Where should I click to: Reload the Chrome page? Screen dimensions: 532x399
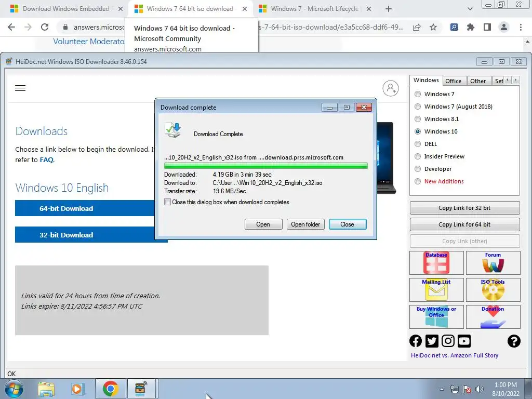pos(45,27)
